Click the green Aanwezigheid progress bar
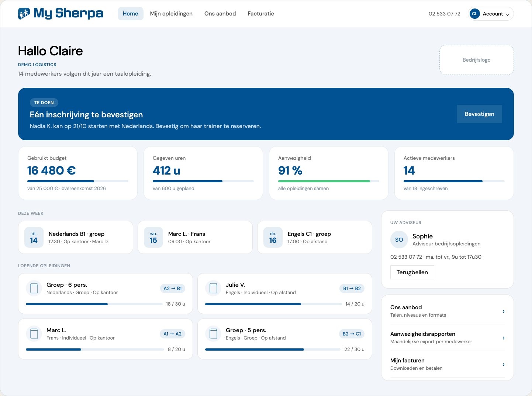 click(329, 181)
